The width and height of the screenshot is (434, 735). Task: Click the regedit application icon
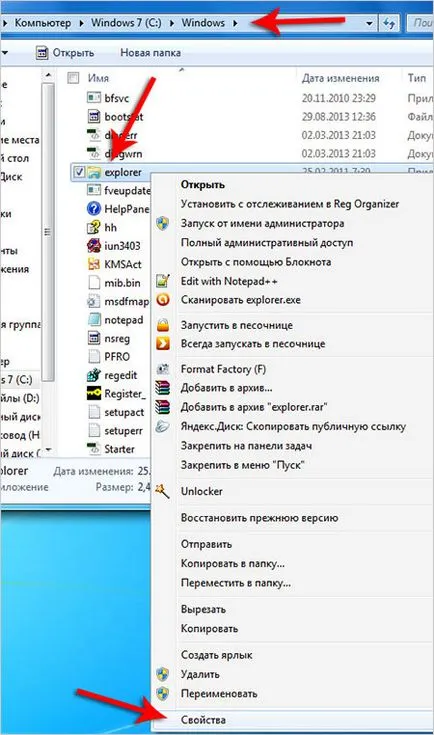click(94, 375)
